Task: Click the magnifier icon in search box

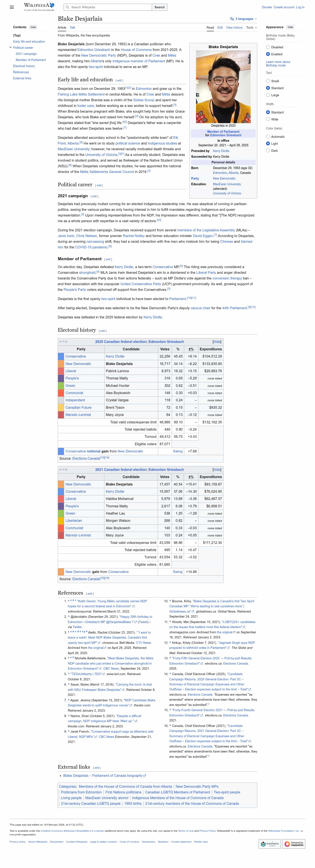Action: coord(67,7)
